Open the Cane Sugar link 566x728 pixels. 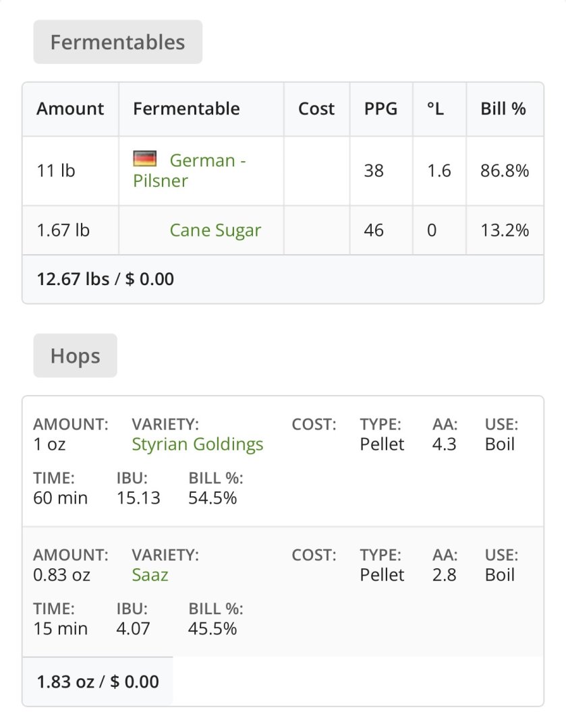(215, 231)
